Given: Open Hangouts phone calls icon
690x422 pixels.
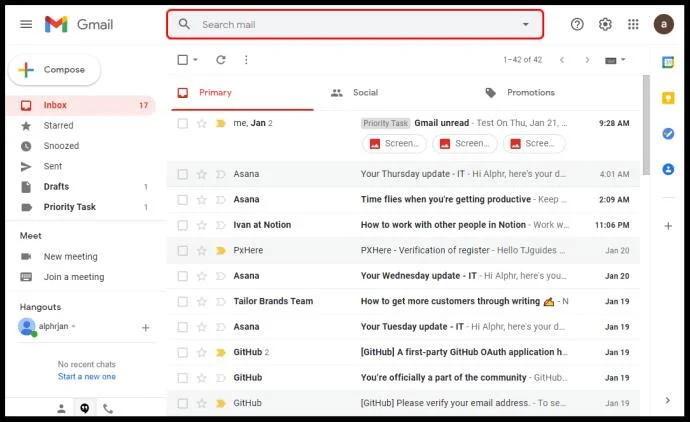Looking at the screenshot, I should click(108, 409).
